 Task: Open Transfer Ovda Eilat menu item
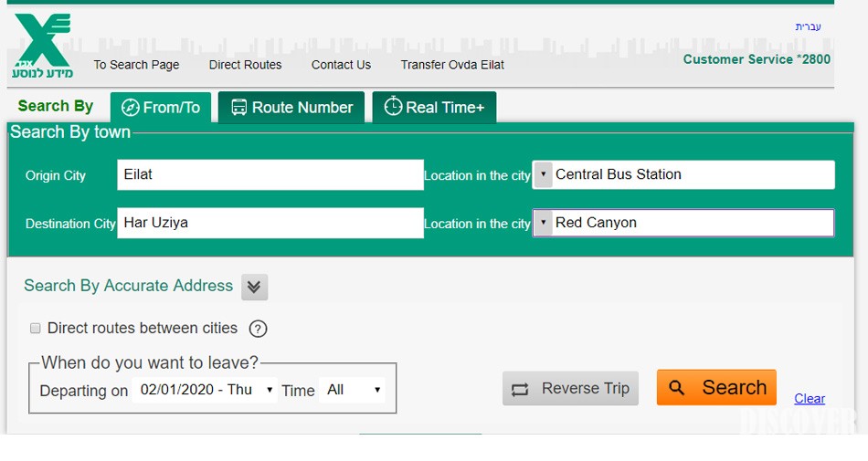[452, 65]
